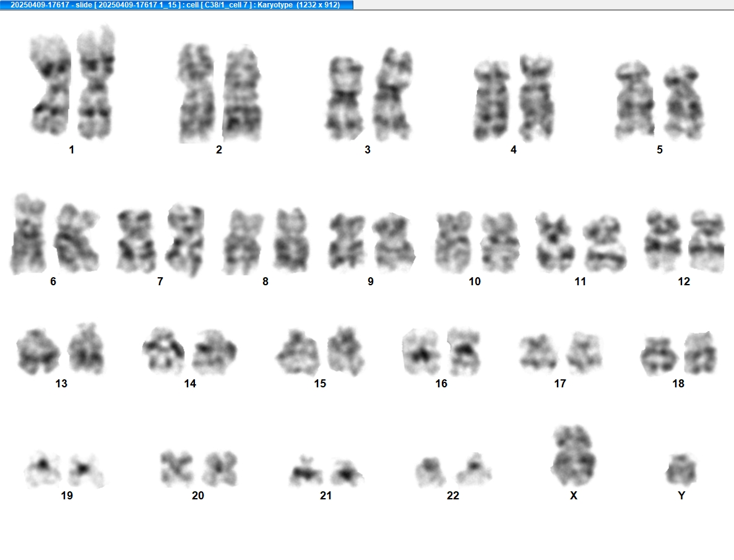The width and height of the screenshot is (734, 560).
Task: Click the label '18' under chromosome pair
Action: click(x=678, y=384)
